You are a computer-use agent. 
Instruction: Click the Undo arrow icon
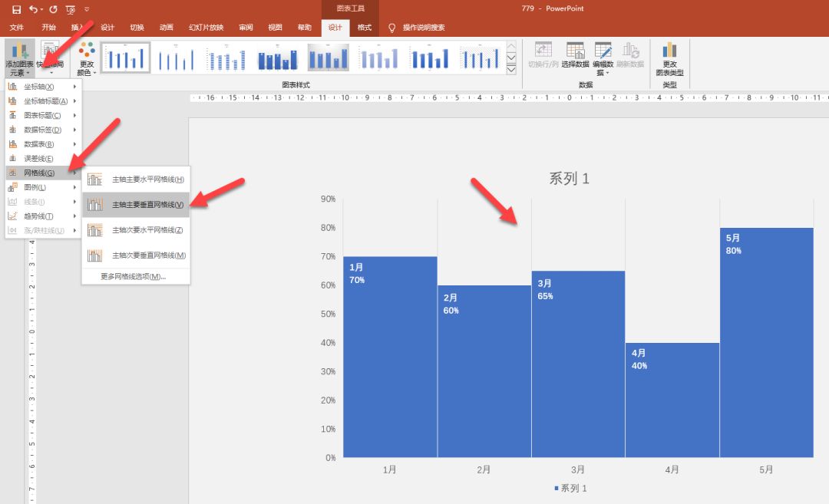coord(33,9)
